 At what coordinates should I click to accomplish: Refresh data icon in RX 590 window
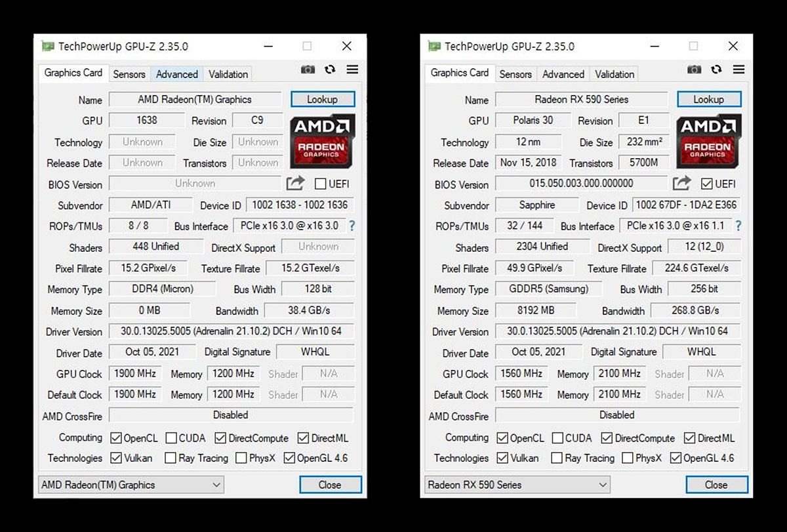(x=716, y=70)
